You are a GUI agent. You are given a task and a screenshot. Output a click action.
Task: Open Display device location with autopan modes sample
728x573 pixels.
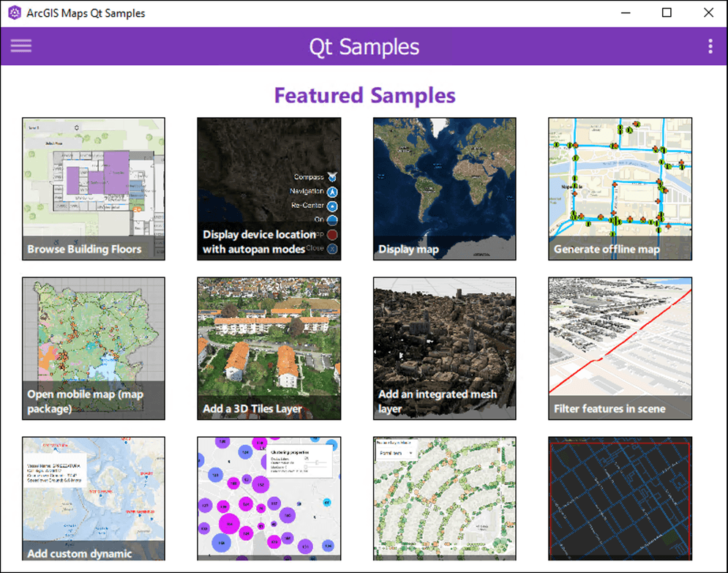269,189
